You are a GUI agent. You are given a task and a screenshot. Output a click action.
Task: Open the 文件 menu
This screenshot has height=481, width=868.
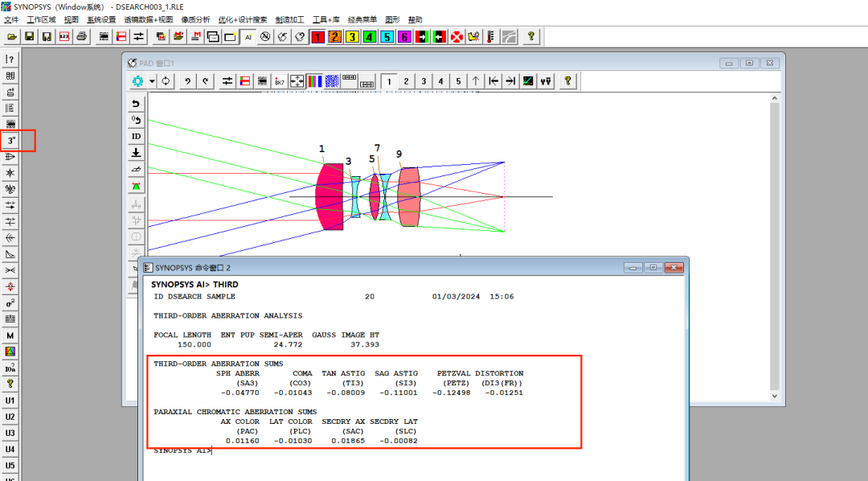coord(11,19)
